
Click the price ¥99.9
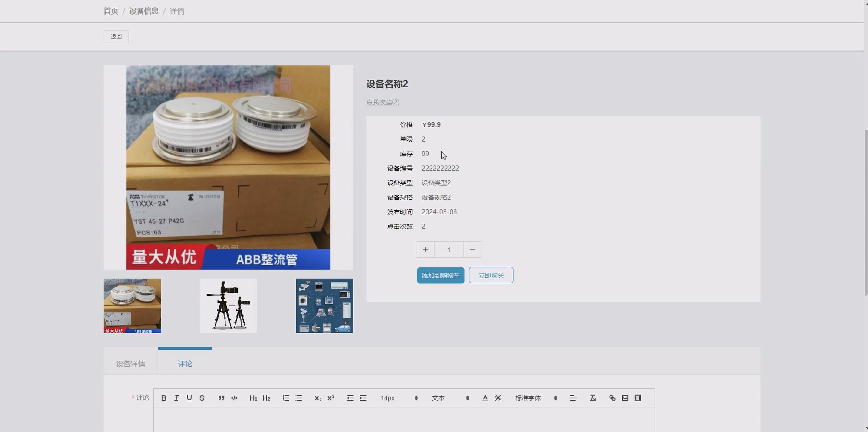coord(431,125)
